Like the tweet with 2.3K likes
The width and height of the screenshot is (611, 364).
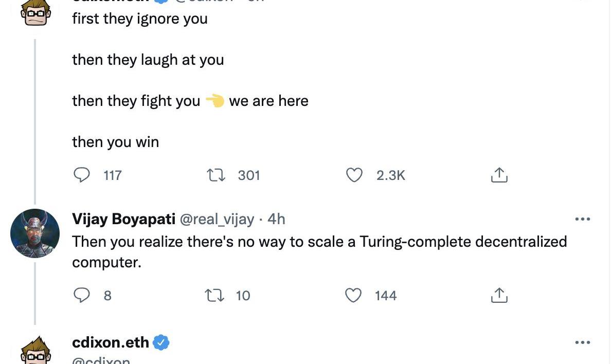pyautogui.click(x=354, y=175)
